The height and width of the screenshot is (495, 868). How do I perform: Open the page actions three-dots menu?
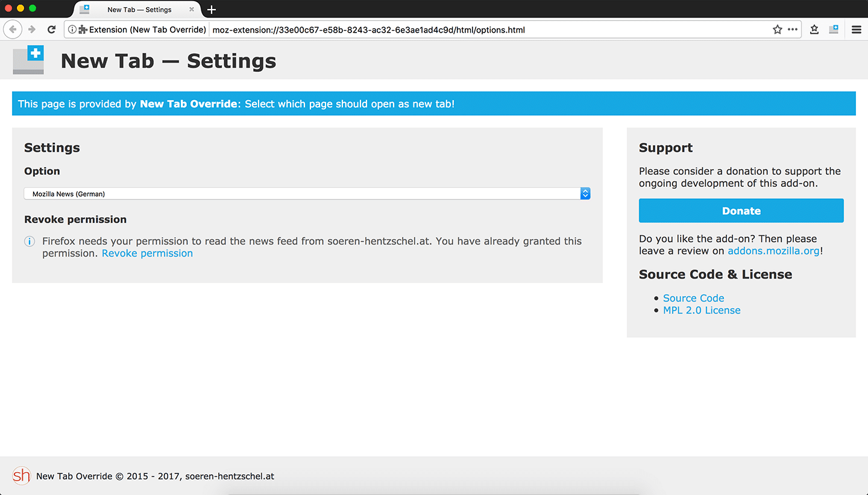pos(793,30)
